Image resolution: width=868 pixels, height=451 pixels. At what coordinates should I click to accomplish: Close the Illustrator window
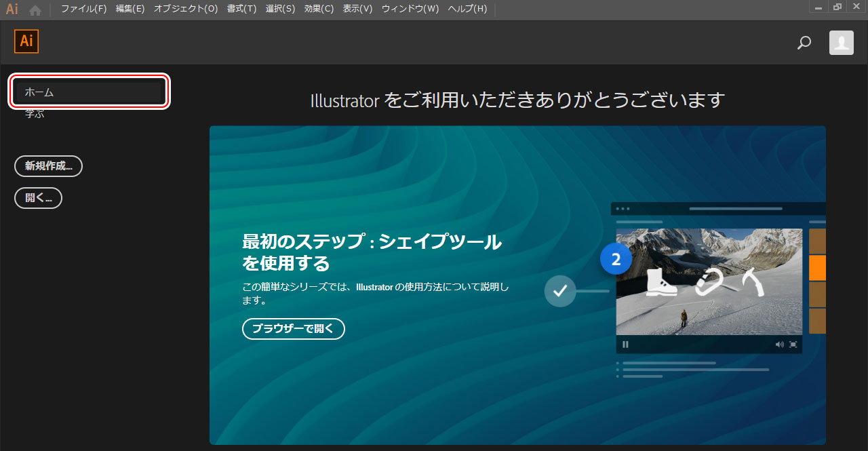pyautogui.click(x=856, y=7)
